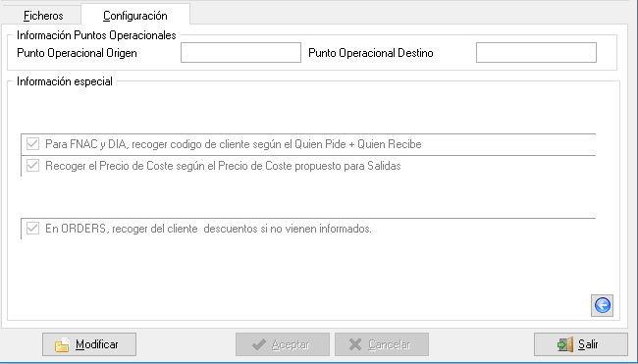This screenshot has height=364, width=638.
Task: Focus the Punto Operacional Destino field
Action: [x=536, y=52]
